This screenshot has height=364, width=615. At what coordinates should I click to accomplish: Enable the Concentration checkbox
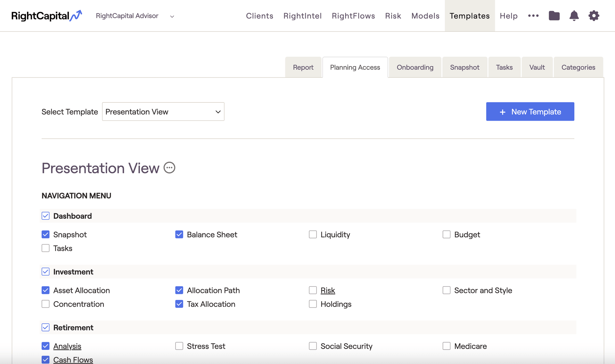pyautogui.click(x=45, y=304)
